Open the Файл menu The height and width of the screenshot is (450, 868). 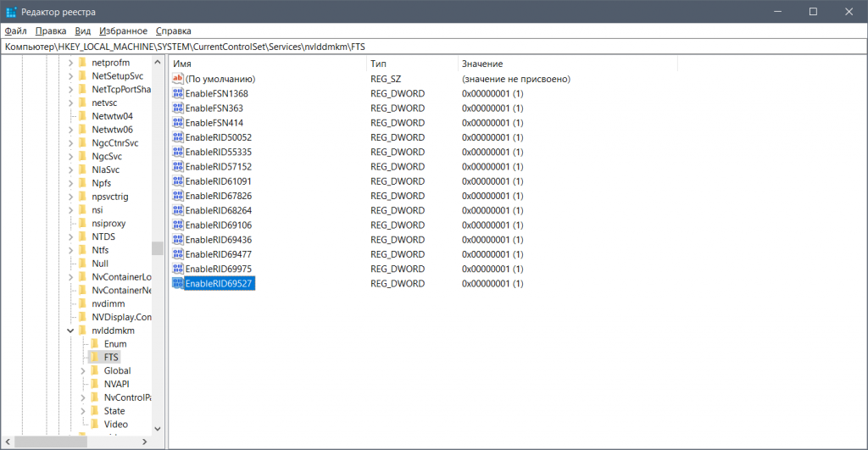pyautogui.click(x=15, y=31)
